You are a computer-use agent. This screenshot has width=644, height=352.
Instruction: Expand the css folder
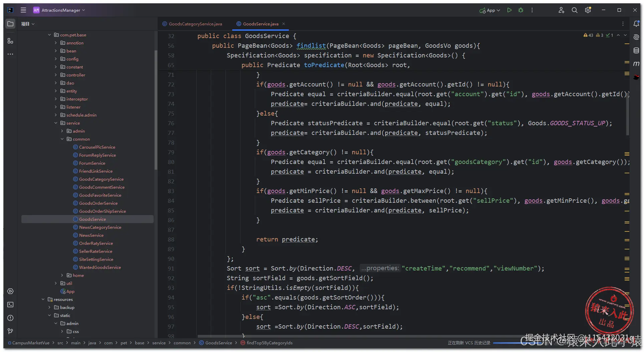(62, 331)
